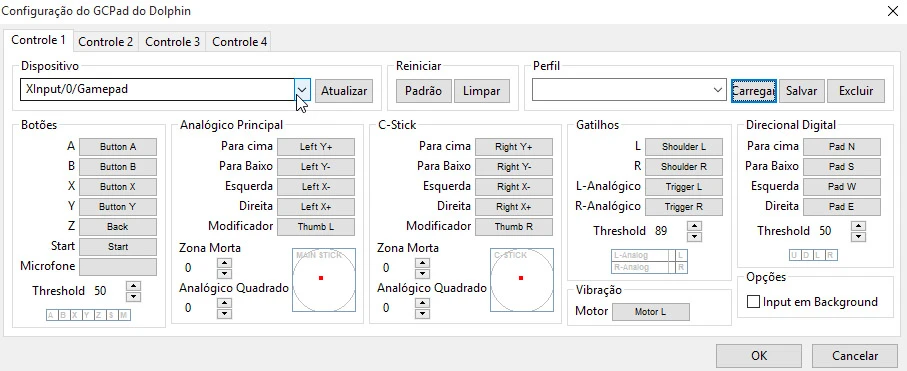Select the Controle 1 tab

38,41
